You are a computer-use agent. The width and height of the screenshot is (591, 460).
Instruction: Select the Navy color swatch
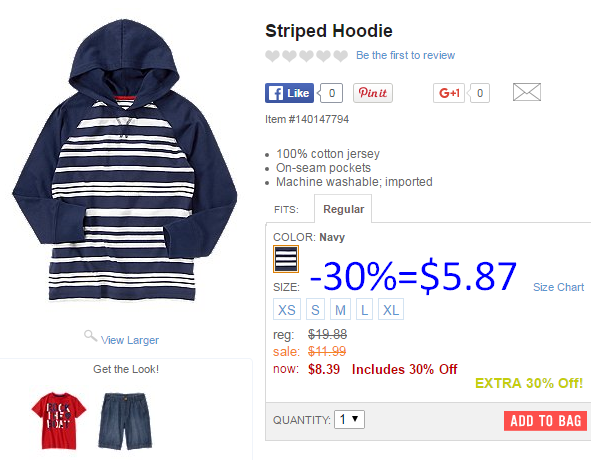coord(286,259)
